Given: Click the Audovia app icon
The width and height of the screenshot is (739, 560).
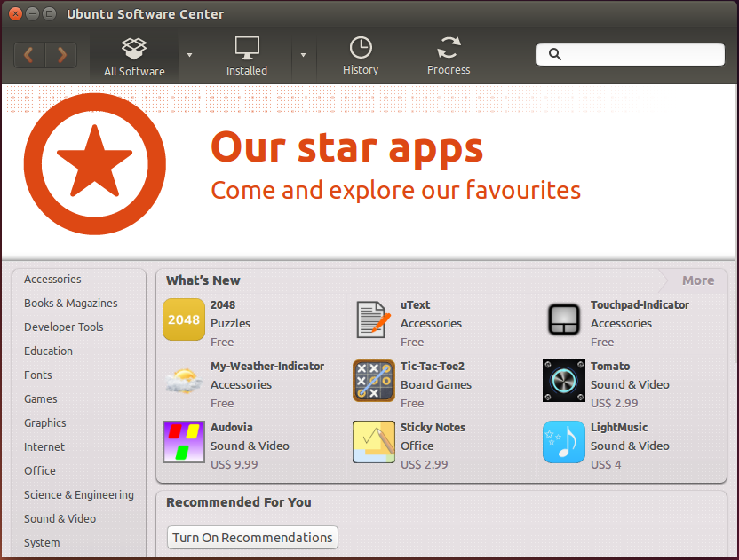Looking at the screenshot, I should pyautogui.click(x=183, y=442).
